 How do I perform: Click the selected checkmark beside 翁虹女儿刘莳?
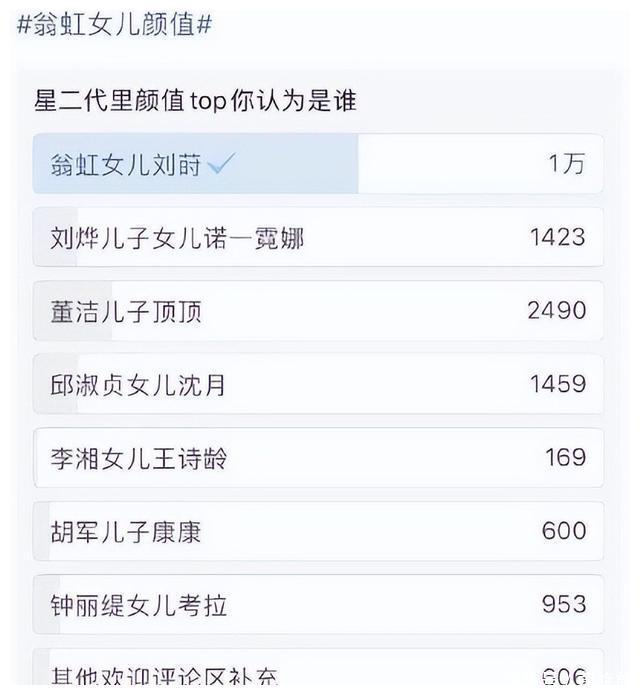[221, 165]
